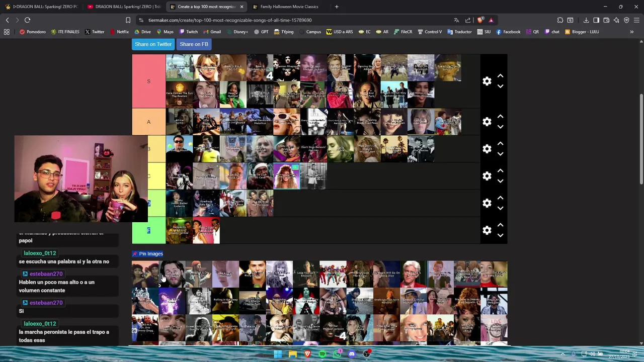Open File Explorer from taskbar
This screenshot has width=644, height=362.
[292, 354]
